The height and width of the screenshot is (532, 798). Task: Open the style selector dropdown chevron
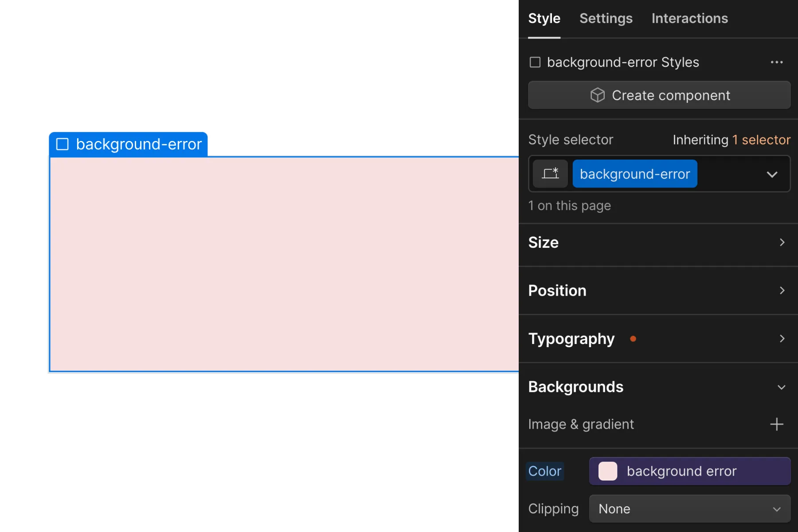tap(772, 174)
